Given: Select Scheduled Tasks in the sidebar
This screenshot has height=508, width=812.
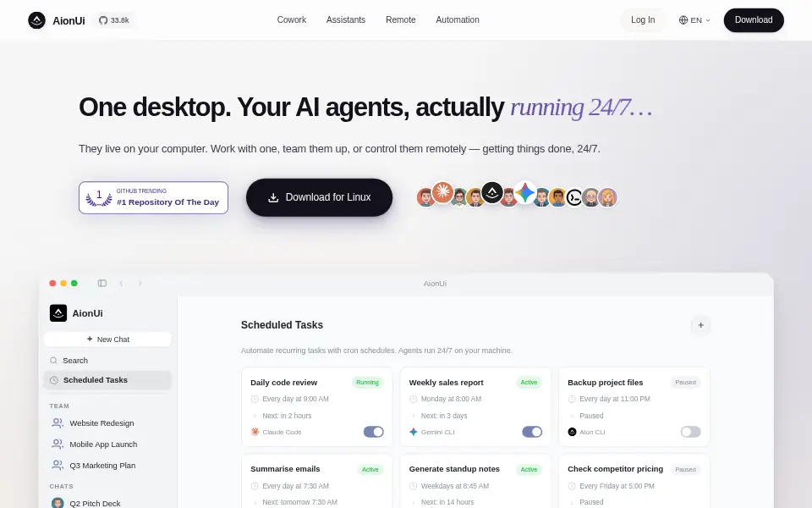Looking at the screenshot, I should click(107, 380).
